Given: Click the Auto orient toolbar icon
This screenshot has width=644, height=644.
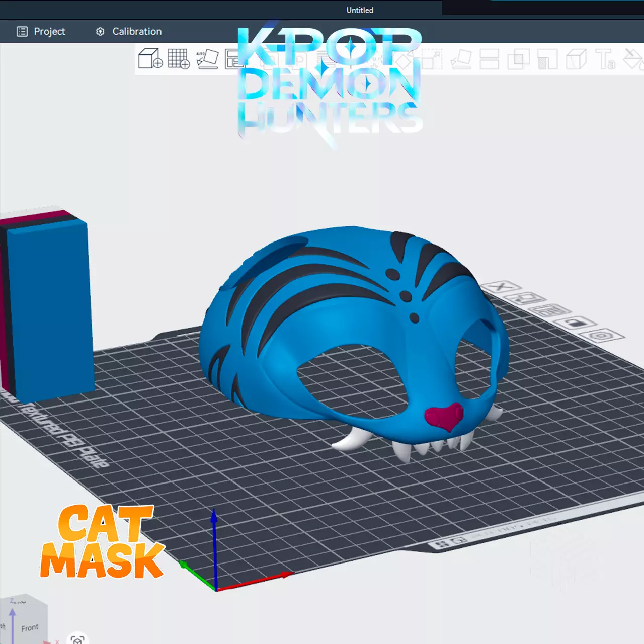Looking at the screenshot, I should click(x=207, y=59).
